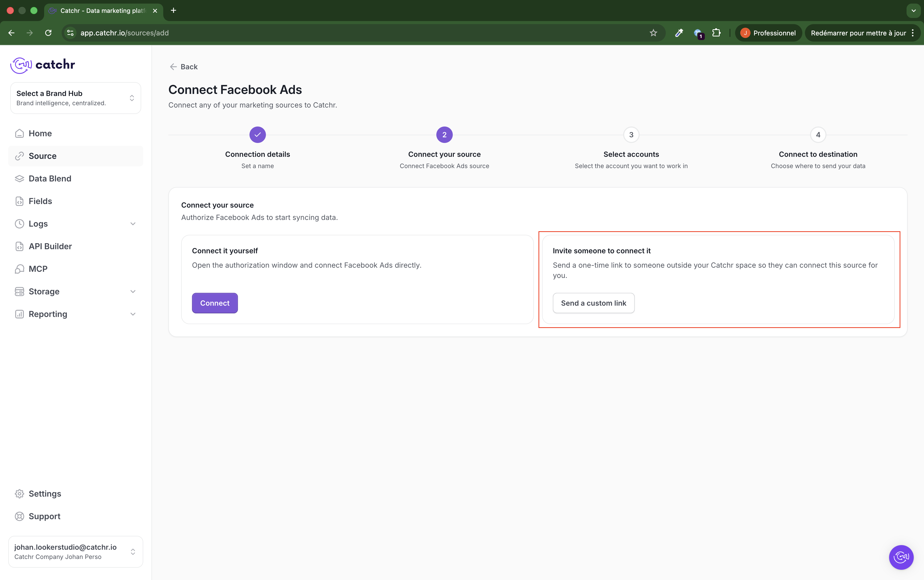Open the site information icon in address bar

(x=70, y=33)
